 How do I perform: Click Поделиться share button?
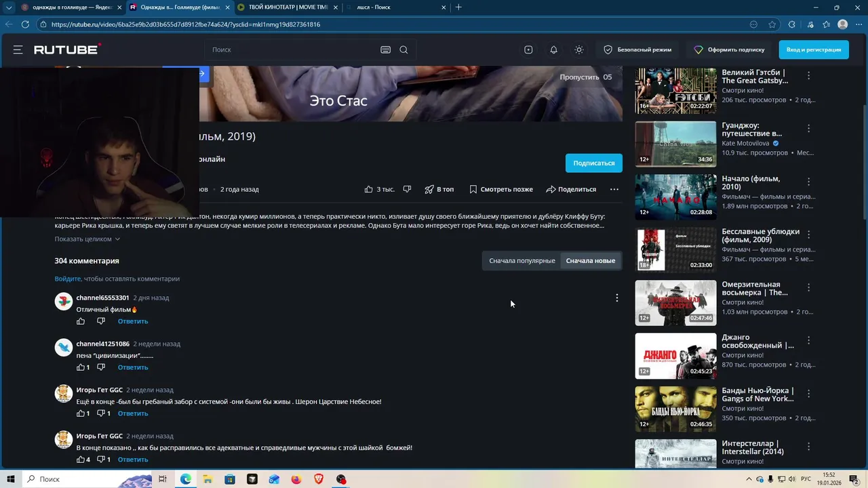(x=571, y=189)
